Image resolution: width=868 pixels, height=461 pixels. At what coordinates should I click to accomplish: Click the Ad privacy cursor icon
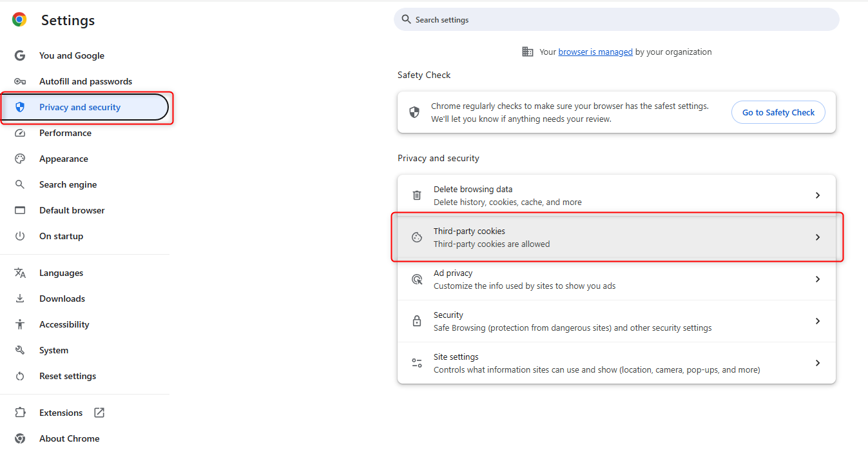(x=417, y=279)
